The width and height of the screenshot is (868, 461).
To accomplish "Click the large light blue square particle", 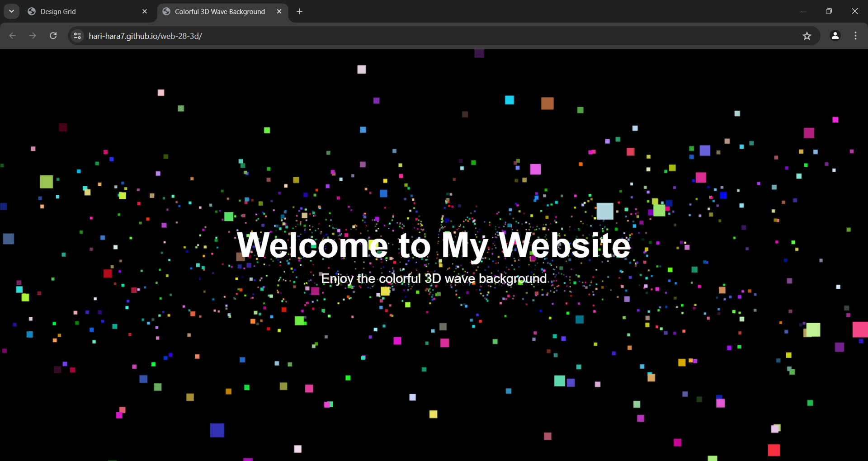I will point(605,211).
